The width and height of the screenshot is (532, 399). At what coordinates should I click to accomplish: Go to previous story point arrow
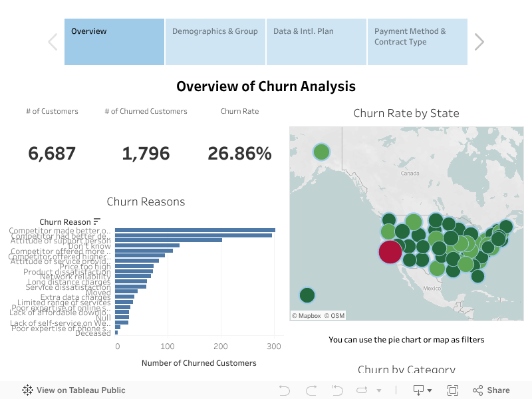point(53,42)
